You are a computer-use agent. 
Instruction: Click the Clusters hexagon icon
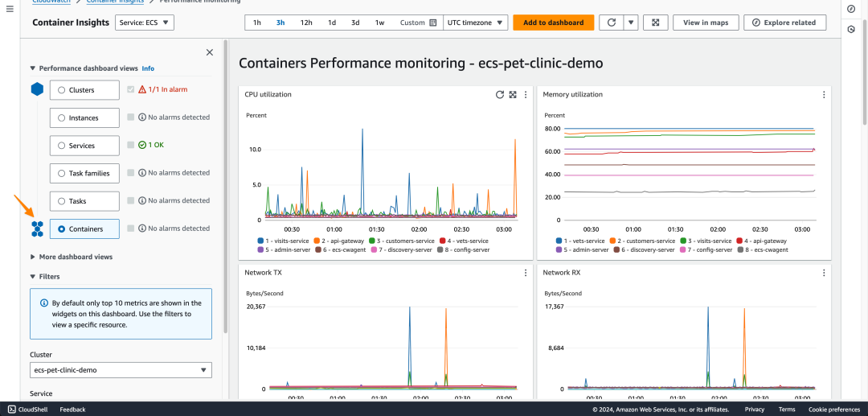(37, 89)
